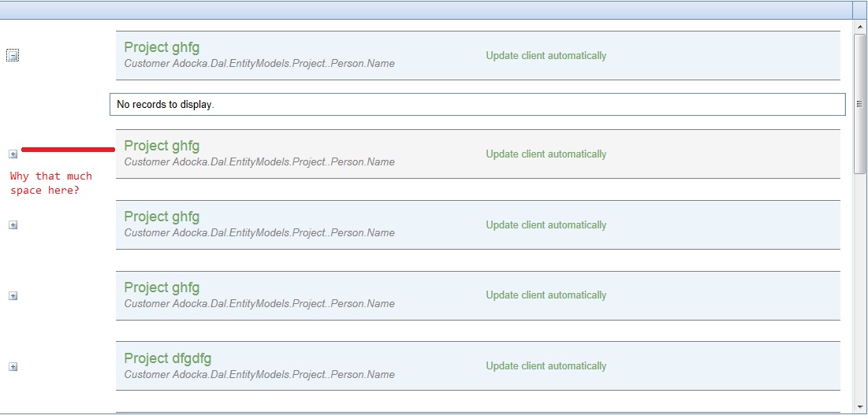868x419 pixels.
Task: Click the empty scrollbar track below thumb
Action: point(859,287)
